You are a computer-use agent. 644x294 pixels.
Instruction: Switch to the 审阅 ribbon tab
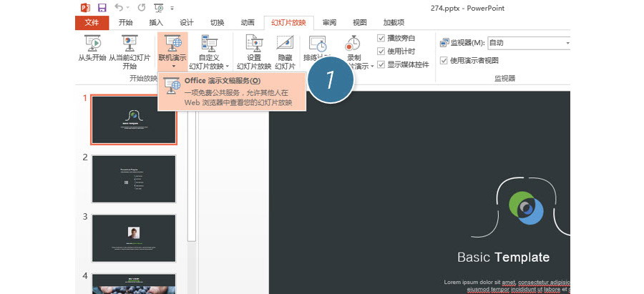click(329, 23)
